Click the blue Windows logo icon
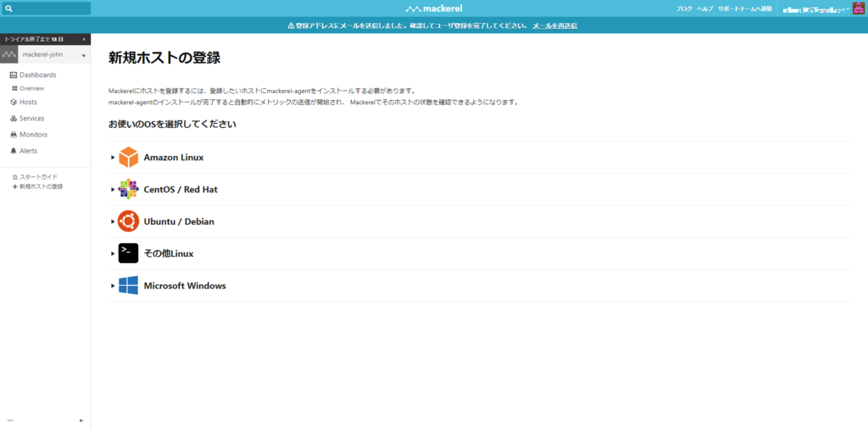The width and height of the screenshot is (868, 429). coord(129,286)
